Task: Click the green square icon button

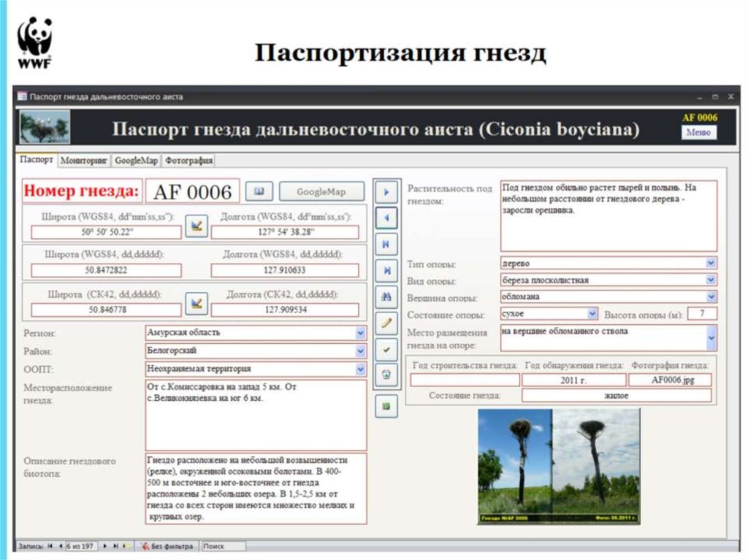Action: click(386, 406)
